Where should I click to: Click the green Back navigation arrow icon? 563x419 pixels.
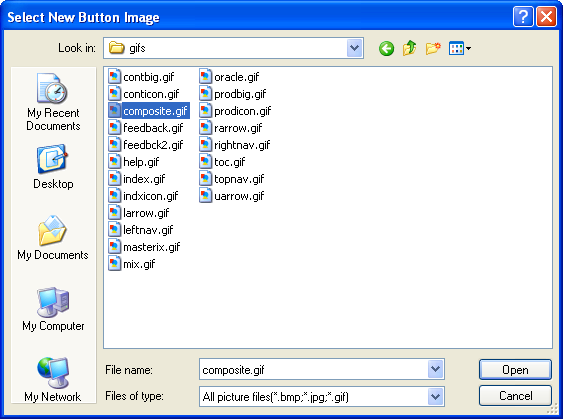tap(386, 48)
